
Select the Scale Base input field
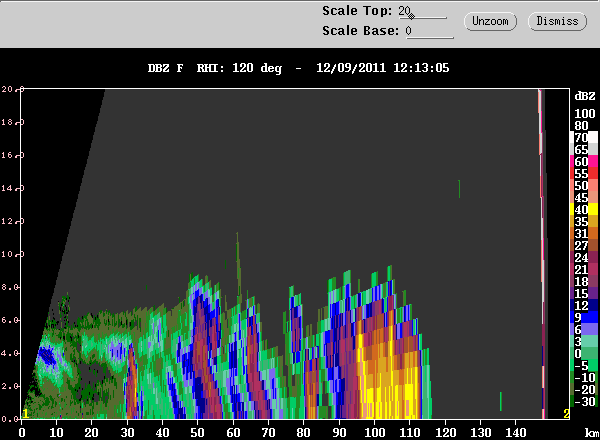point(427,31)
